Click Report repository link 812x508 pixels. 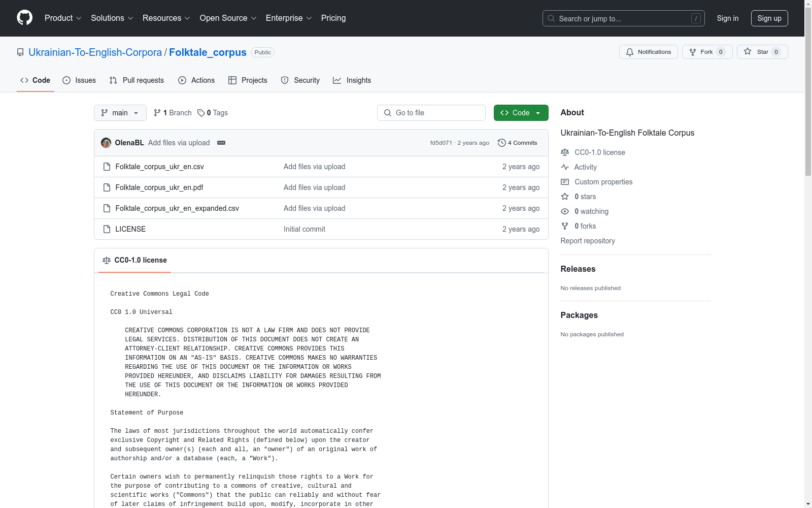(588, 241)
